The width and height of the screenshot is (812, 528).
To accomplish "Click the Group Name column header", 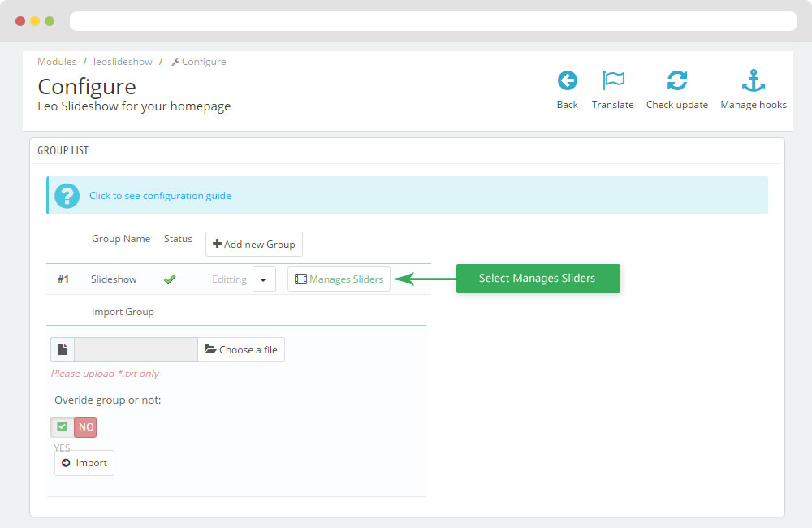I will [121, 239].
